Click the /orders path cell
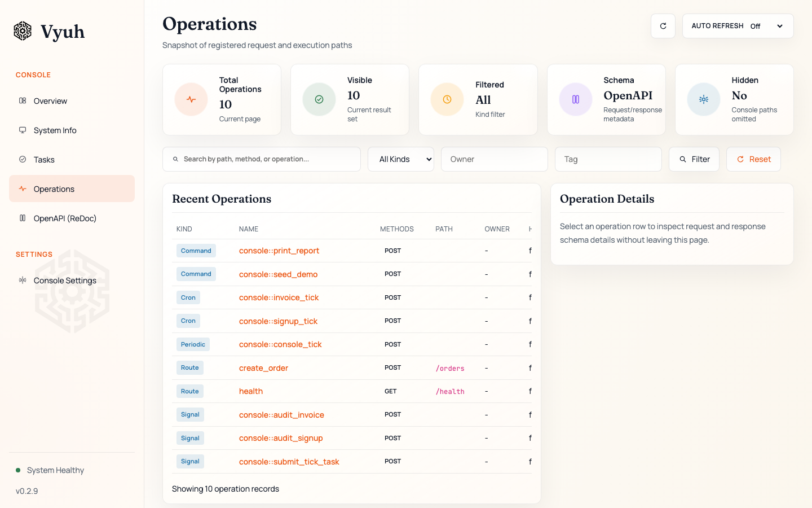 point(450,368)
